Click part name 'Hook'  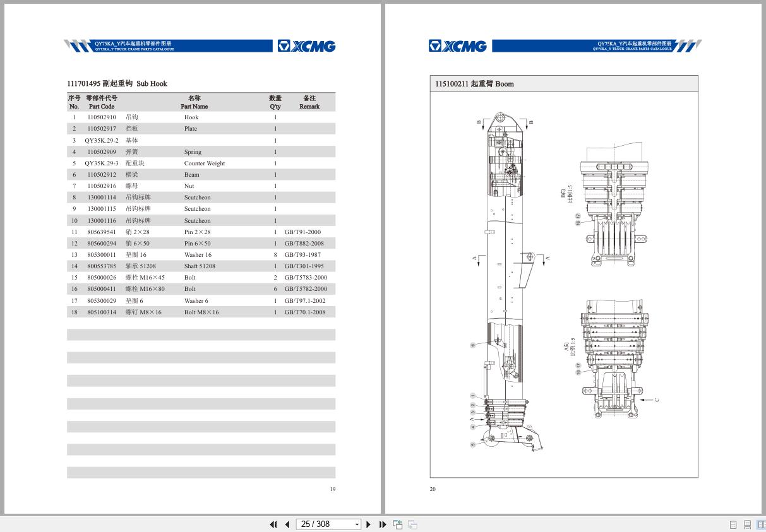pyautogui.click(x=191, y=117)
